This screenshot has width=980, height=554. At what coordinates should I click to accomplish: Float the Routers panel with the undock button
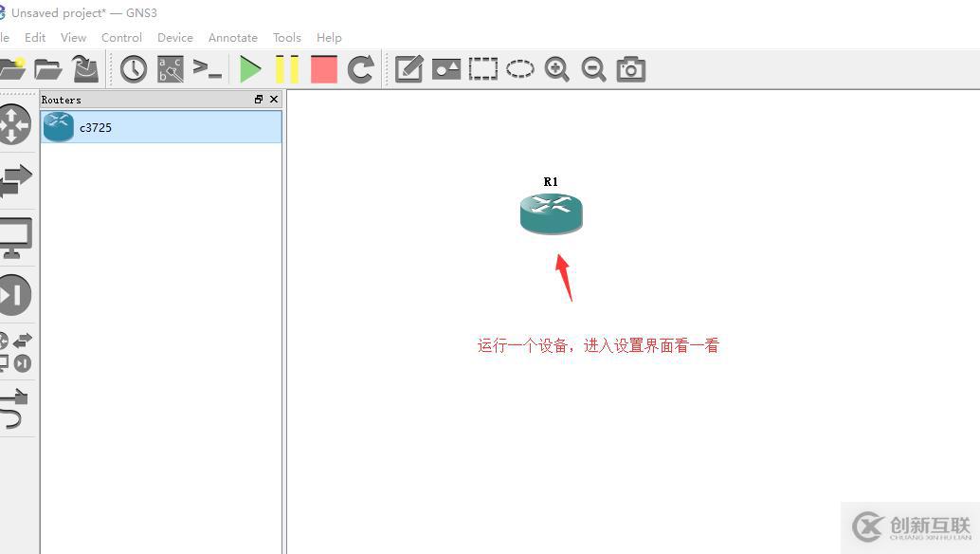pos(258,99)
